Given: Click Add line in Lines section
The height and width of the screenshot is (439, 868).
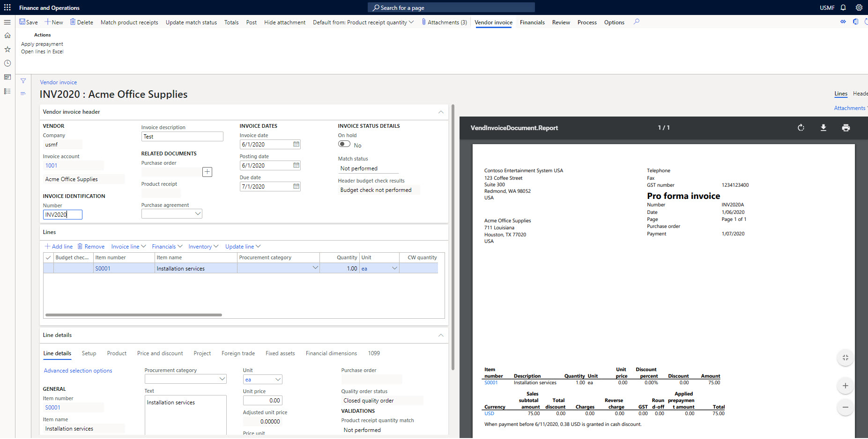Looking at the screenshot, I should [x=59, y=247].
